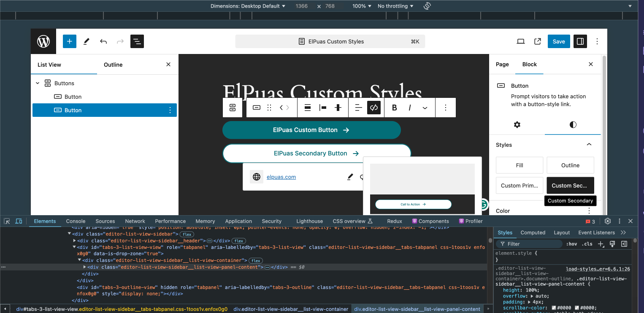Open vertical alignment toolbar option
The height and width of the screenshot is (313, 644).
[308, 108]
